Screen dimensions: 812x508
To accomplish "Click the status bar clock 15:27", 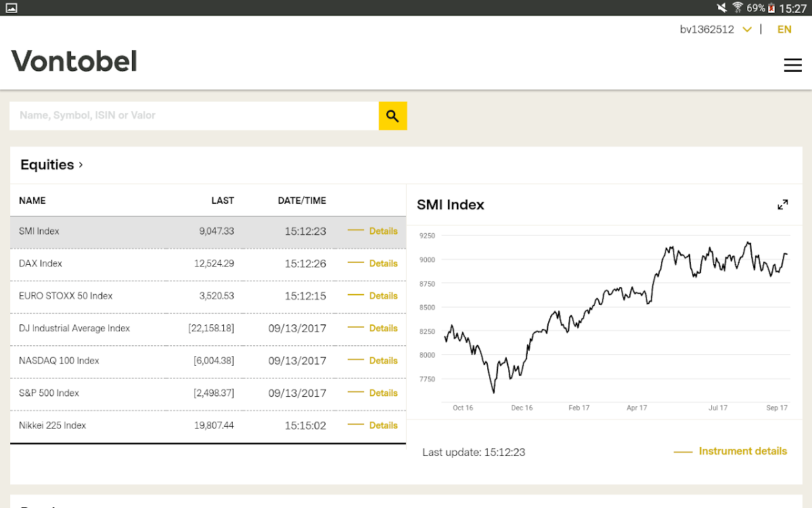I will [x=793, y=8].
